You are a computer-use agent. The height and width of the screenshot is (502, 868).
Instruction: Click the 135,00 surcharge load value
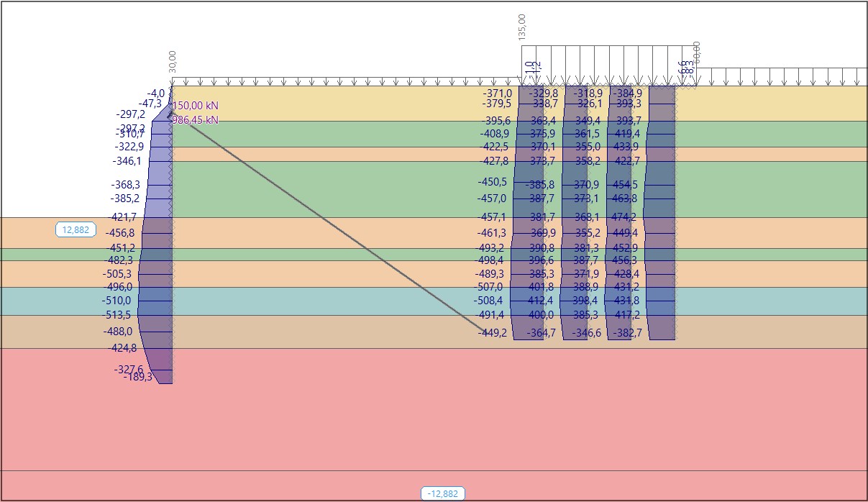pyautogui.click(x=521, y=27)
